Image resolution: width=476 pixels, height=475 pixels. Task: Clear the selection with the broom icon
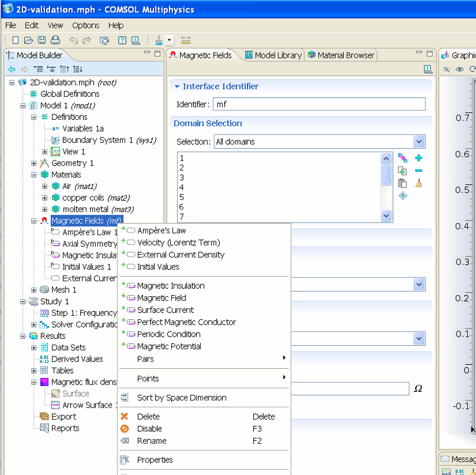click(419, 183)
